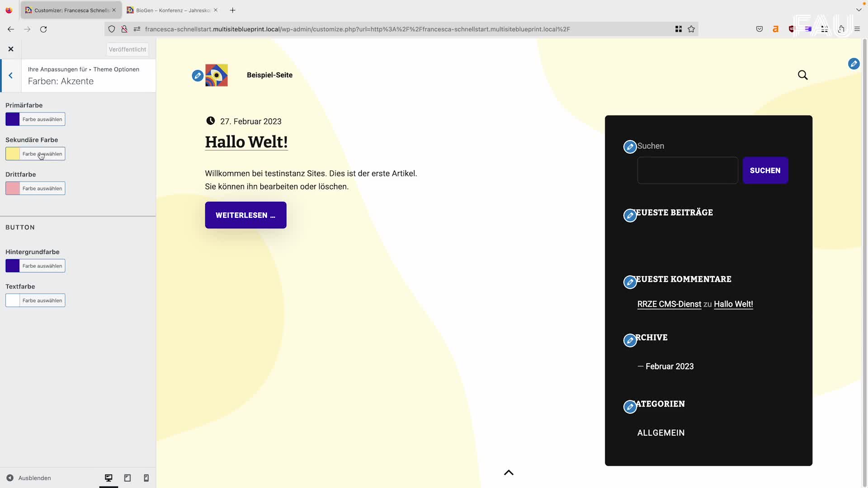Collapse the preview footer chevron arrow
868x488 pixels.
[508, 473]
